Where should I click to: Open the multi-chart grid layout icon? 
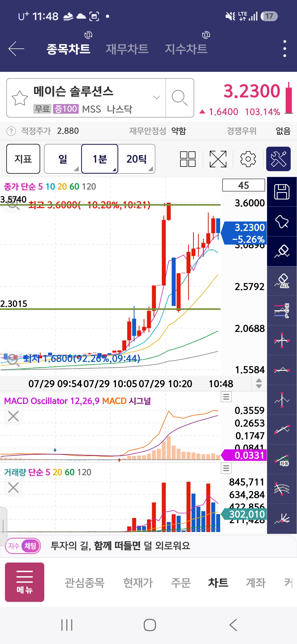click(188, 159)
